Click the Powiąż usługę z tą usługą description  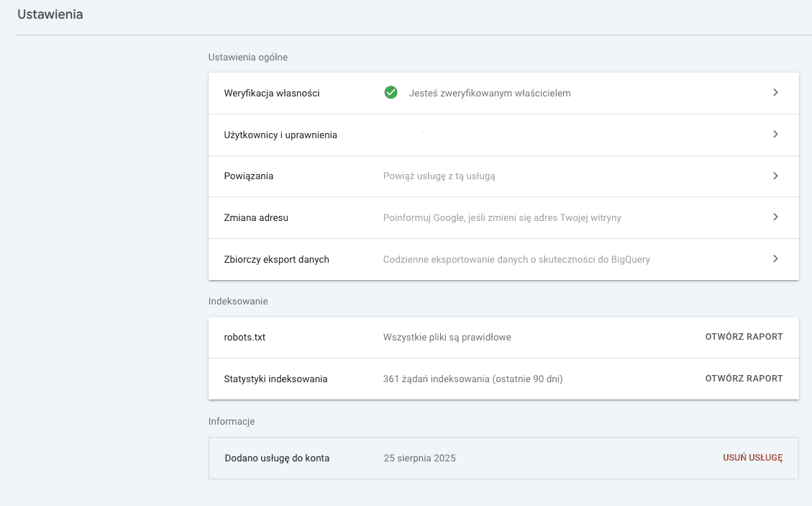tap(439, 176)
